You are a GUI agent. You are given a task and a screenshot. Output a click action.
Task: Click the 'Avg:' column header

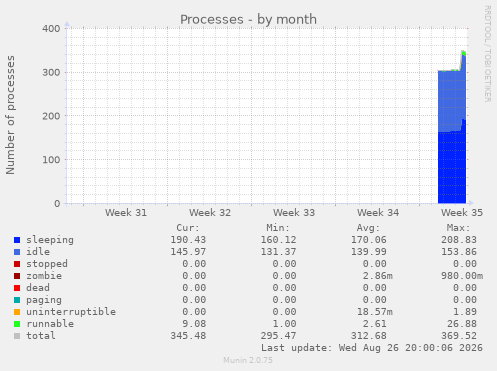[368, 228]
